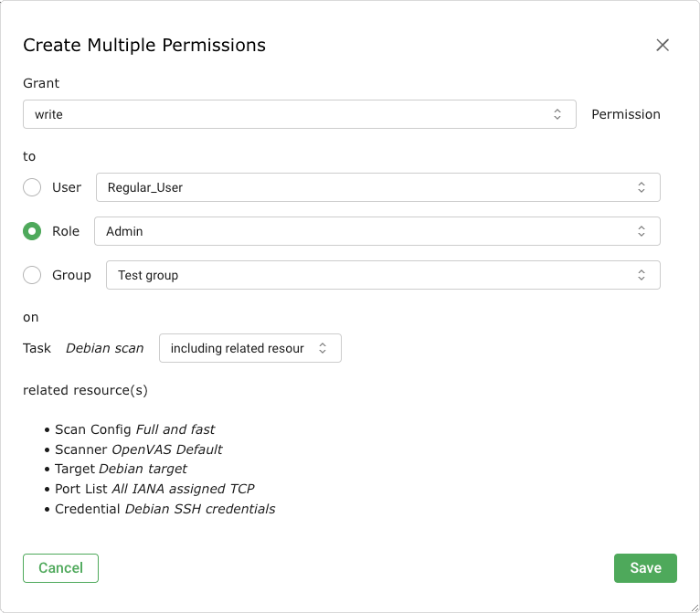Click the 'Target Debian target' list item
This screenshot has height=613, width=700.
tap(121, 469)
